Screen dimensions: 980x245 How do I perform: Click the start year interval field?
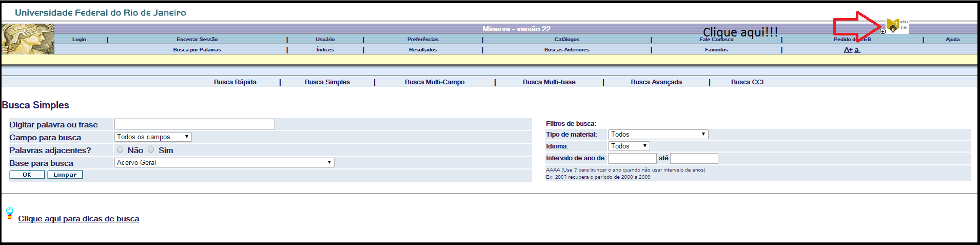click(x=633, y=158)
